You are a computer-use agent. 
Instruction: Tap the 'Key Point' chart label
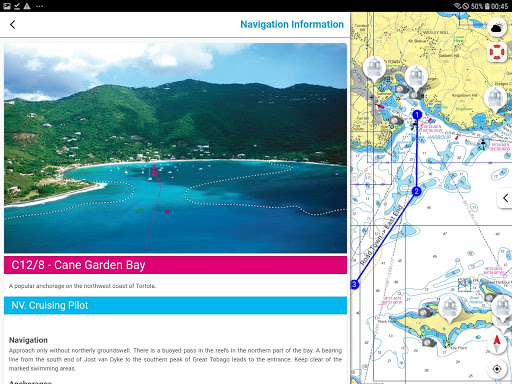(x=459, y=348)
